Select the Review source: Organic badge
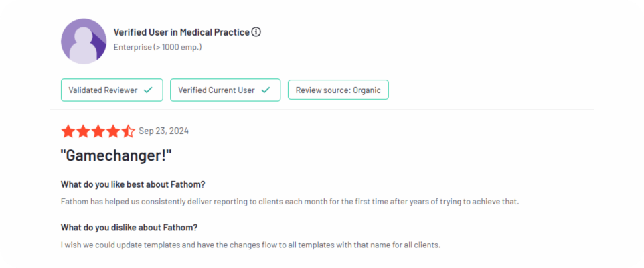Image resolution: width=644 pixels, height=268 pixels. pos(339,90)
